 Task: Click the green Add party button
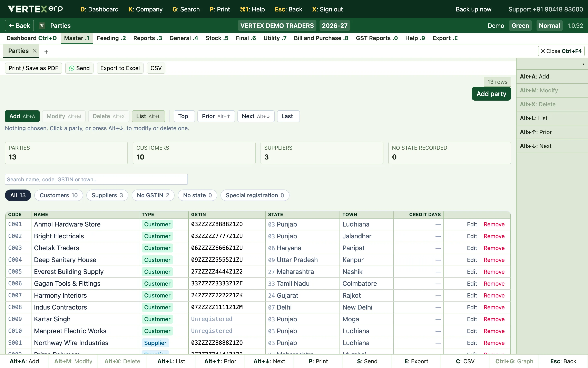491,94
